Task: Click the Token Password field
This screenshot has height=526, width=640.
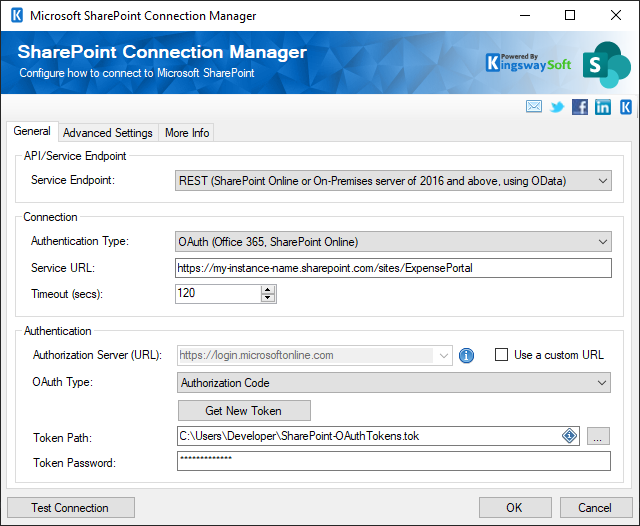Action: click(394, 461)
